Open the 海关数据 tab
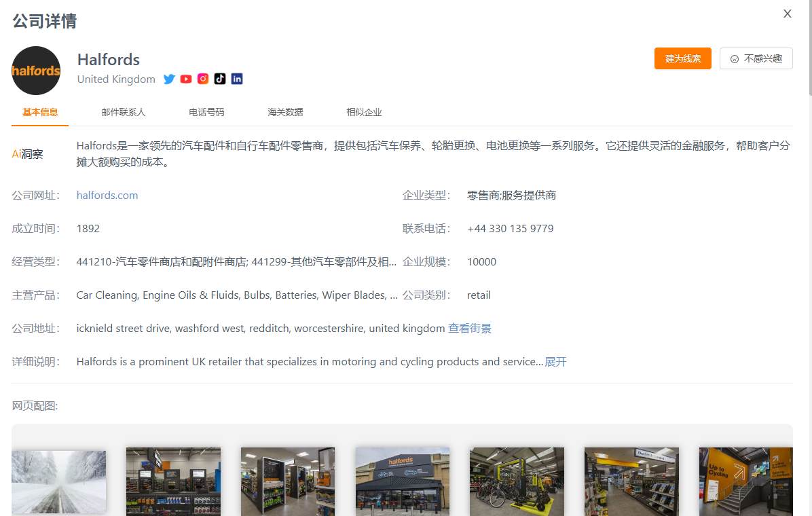Image resolution: width=812 pixels, height=516 pixels. point(285,113)
